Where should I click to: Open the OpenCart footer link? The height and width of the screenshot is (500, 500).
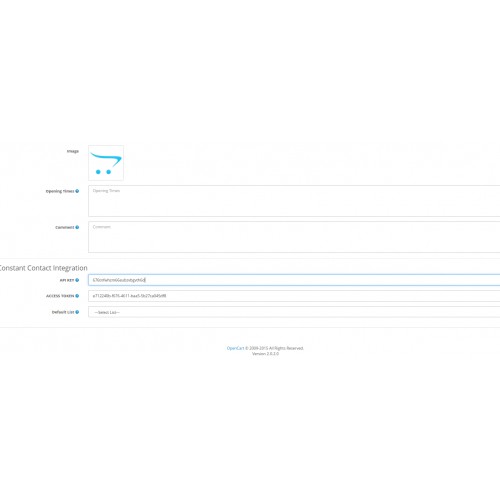[235, 348]
